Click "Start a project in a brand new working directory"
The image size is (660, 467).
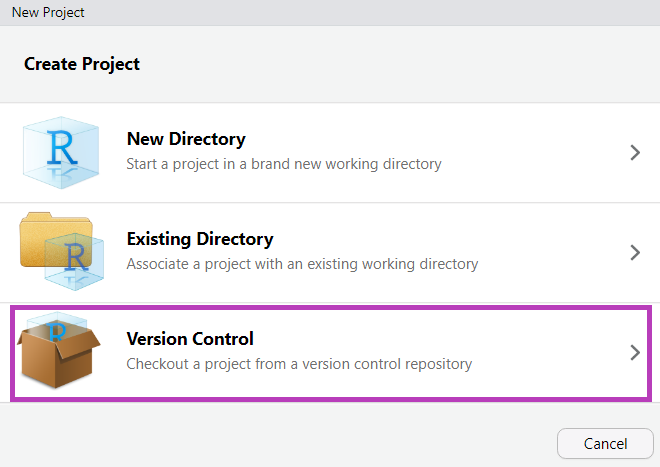(284, 164)
